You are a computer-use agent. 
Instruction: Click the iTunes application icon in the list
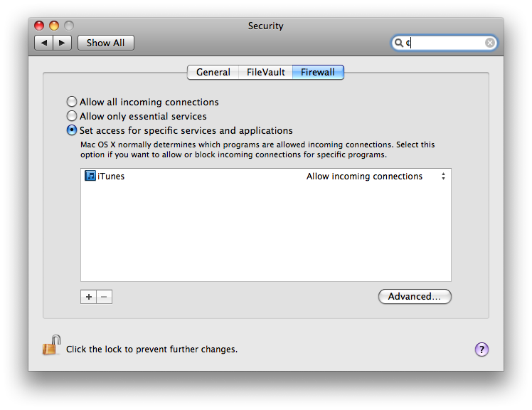coord(90,176)
